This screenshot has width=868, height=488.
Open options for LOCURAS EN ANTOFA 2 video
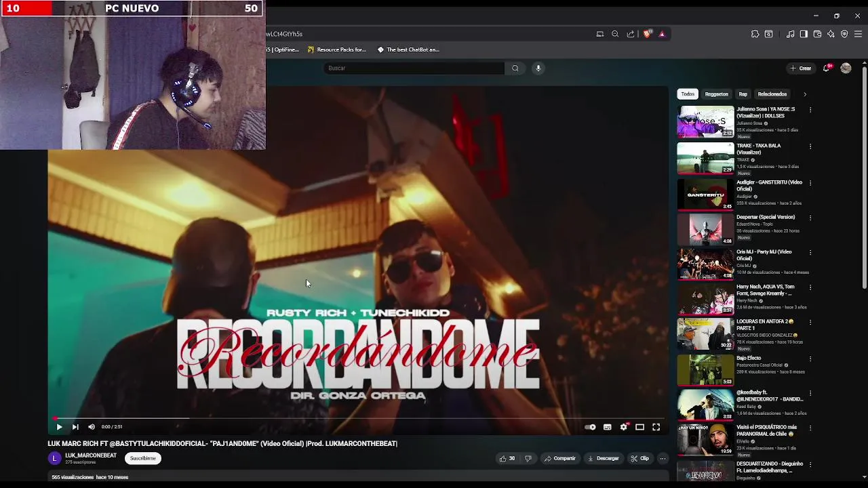[810, 323]
